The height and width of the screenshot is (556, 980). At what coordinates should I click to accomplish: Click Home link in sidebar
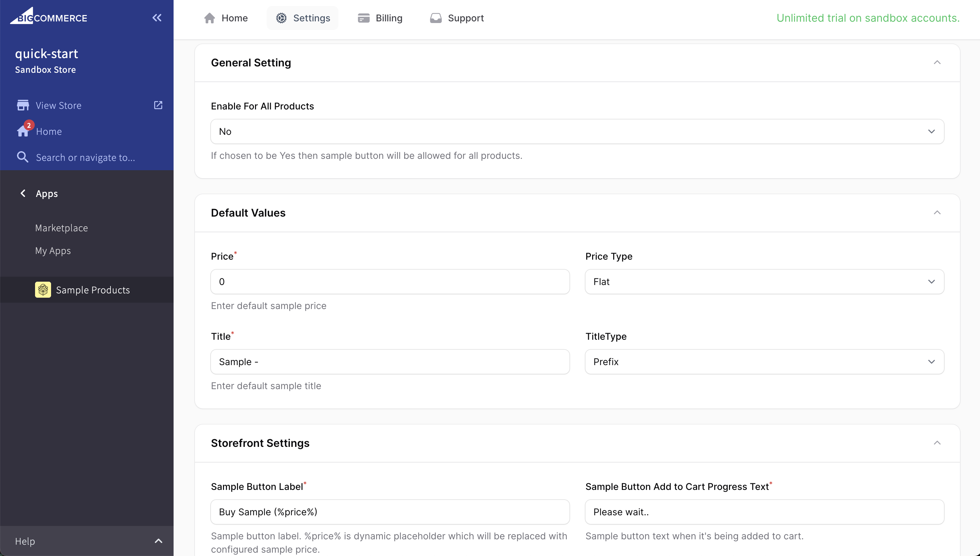coord(49,131)
